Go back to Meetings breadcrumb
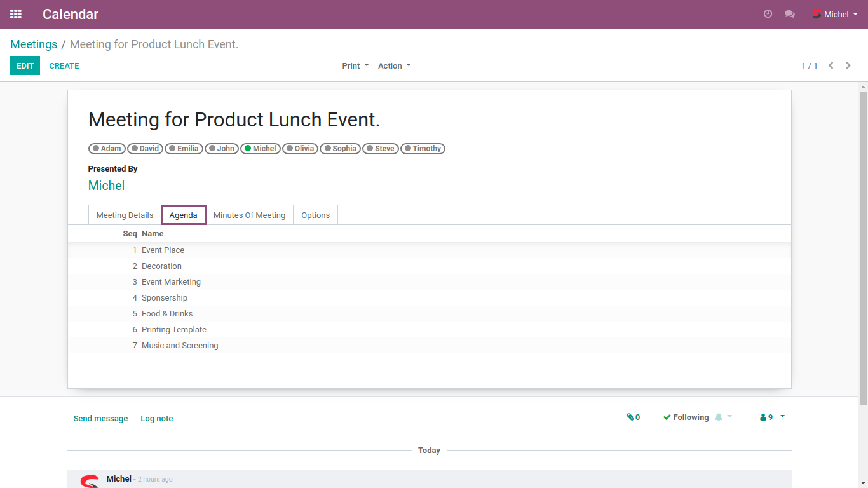 [x=34, y=44]
